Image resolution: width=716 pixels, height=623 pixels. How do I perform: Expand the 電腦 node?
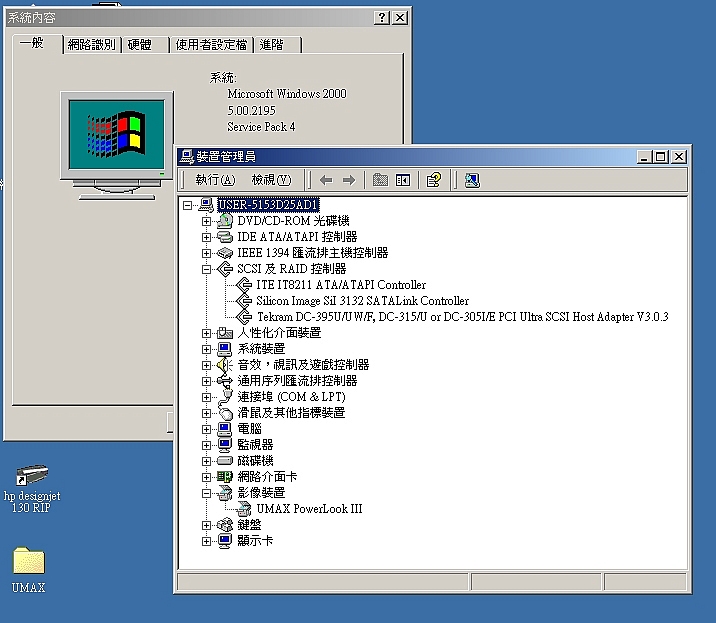206,429
